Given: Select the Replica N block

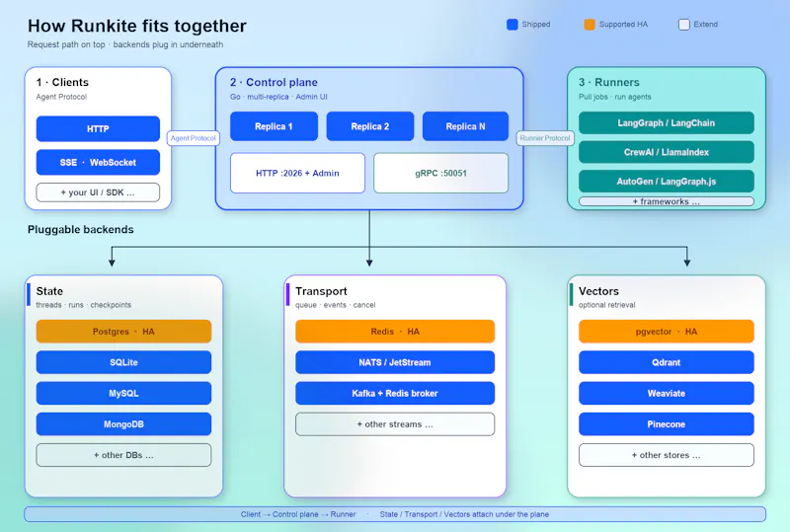Looking at the screenshot, I should [x=465, y=126].
